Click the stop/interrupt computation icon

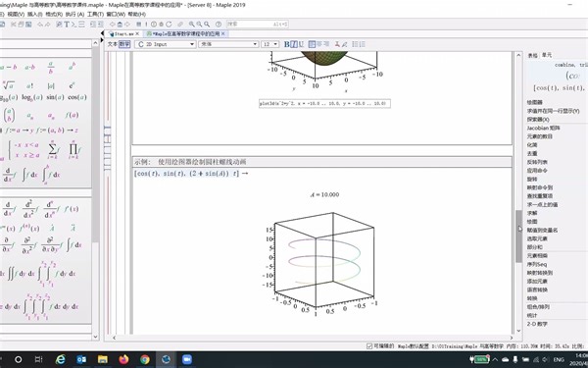tap(154, 25)
